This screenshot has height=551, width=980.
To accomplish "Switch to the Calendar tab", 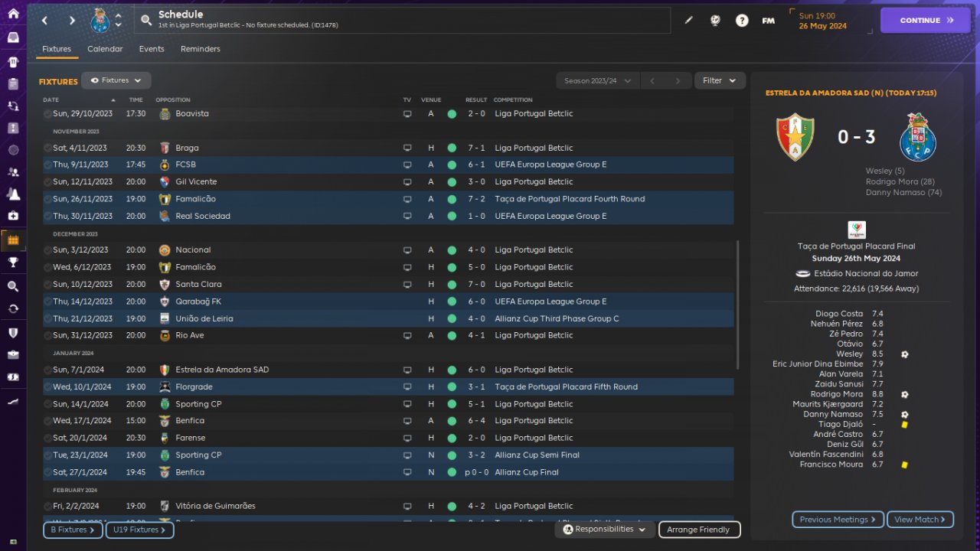I will click(105, 49).
